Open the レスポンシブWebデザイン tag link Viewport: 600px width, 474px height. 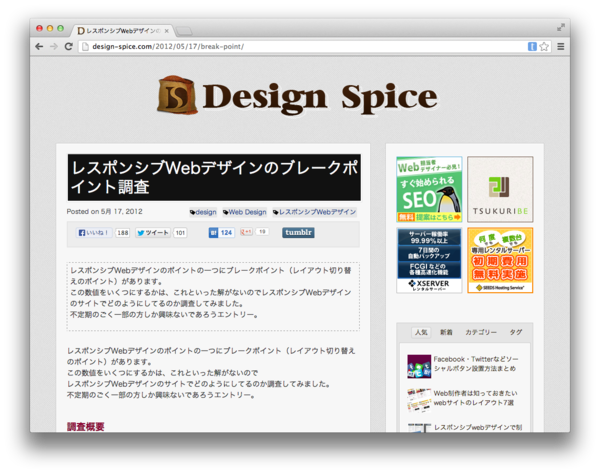point(314,212)
